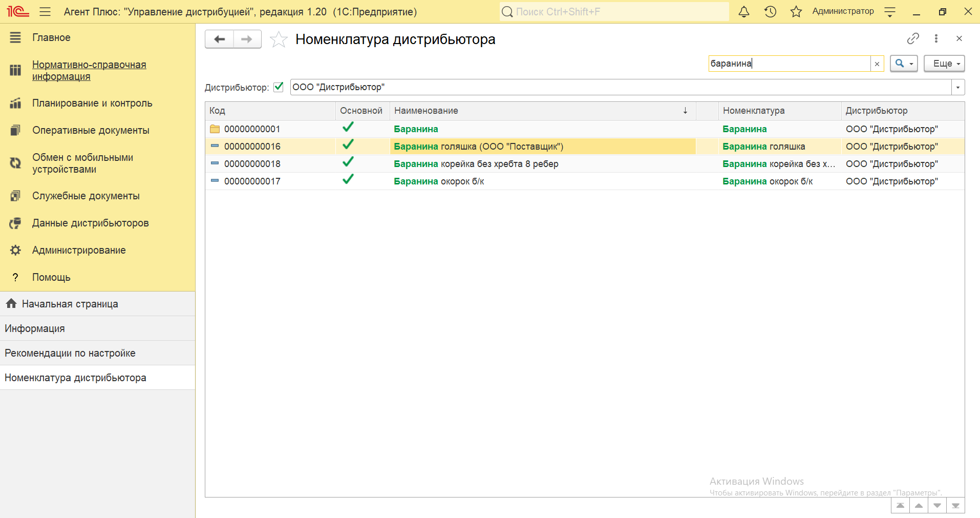Jump to the list's last row arrow
The width and height of the screenshot is (980, 518).
point(955,506)
